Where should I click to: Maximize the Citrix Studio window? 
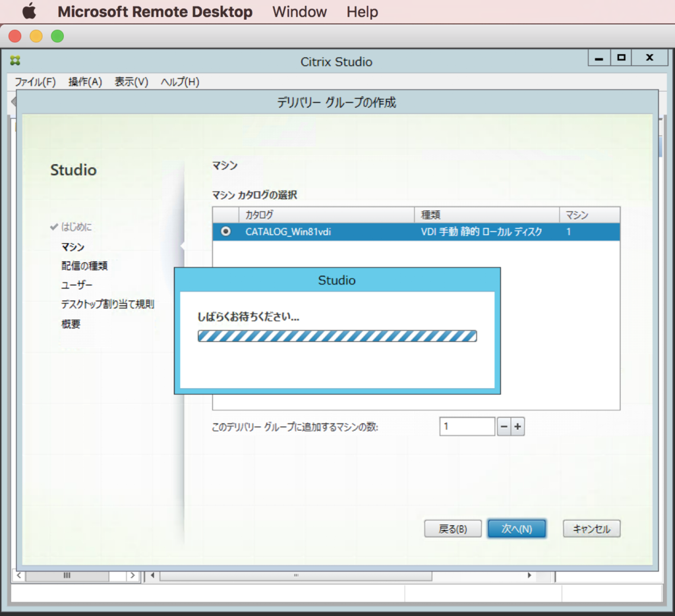621,57
